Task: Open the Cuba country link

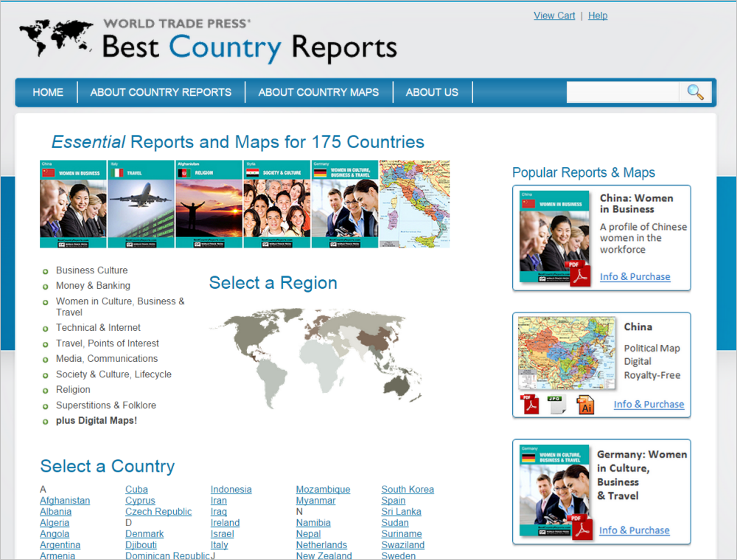Action: pos(137,489)
